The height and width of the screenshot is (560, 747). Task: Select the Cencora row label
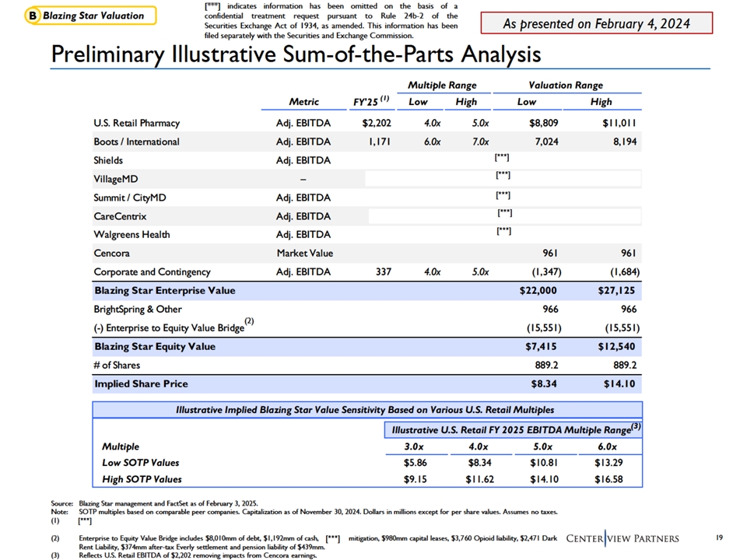pos(111,253)
